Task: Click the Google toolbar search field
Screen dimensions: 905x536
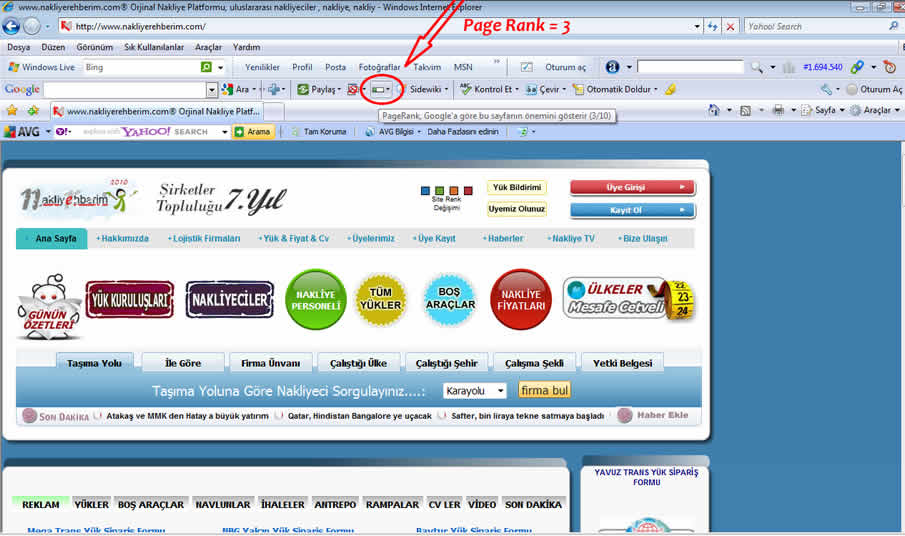Action: [x=124, y=90]
